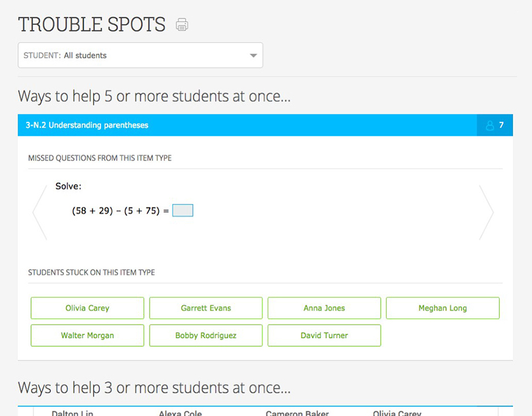This screenshot has height=416, width=532.
Task: Select student Garrett Evans
Action: tap(205, 308)
